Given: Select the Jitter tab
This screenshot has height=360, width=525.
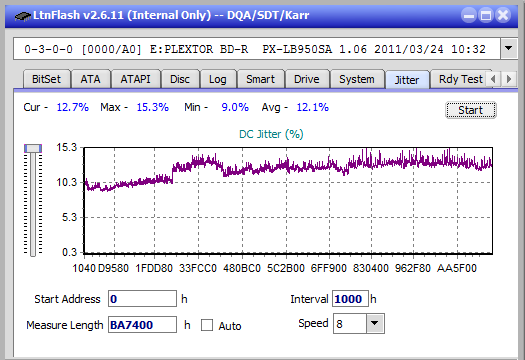Looking at the screenshot, I should click(x=407, y=80).
